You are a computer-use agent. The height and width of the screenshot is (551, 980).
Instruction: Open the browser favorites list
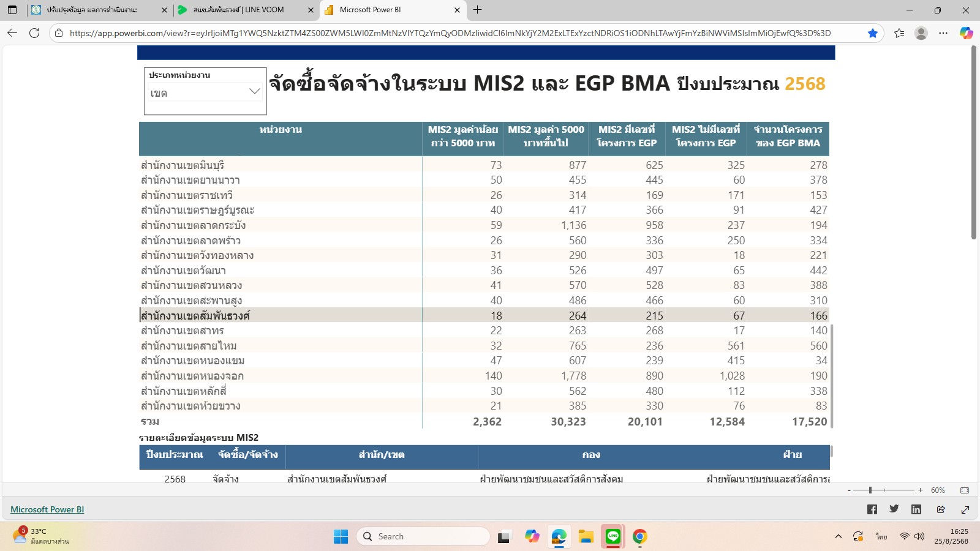899,33
